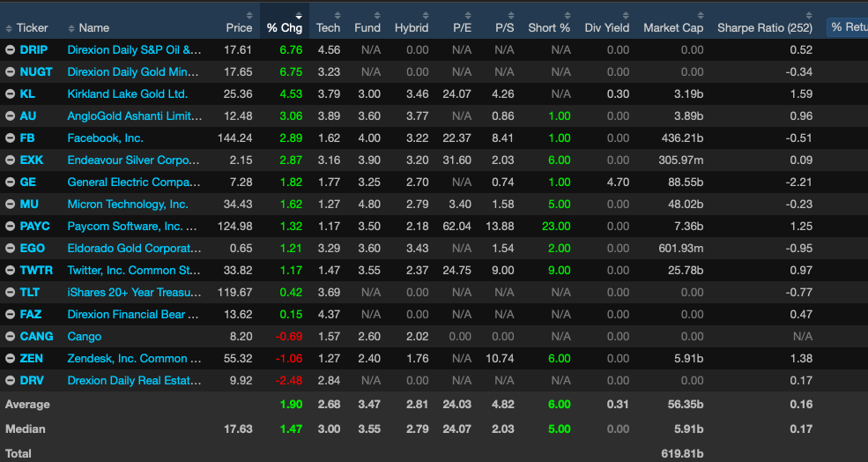
Task: Remove ZEN row with its minus icon
Action: click(x=10, y=359)
